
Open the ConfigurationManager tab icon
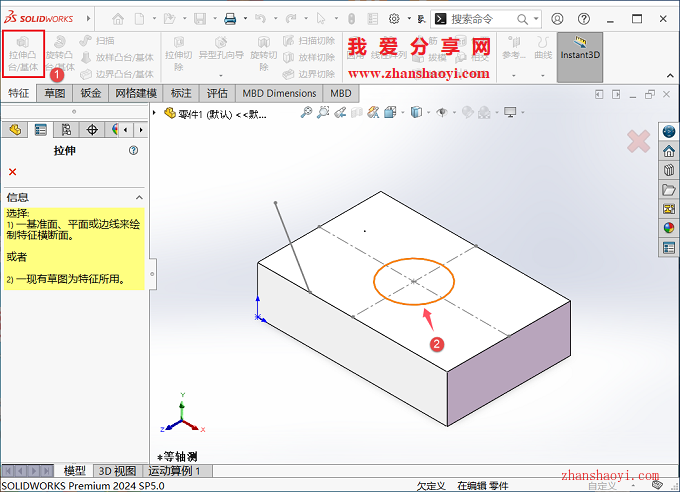tap(66, 129)
